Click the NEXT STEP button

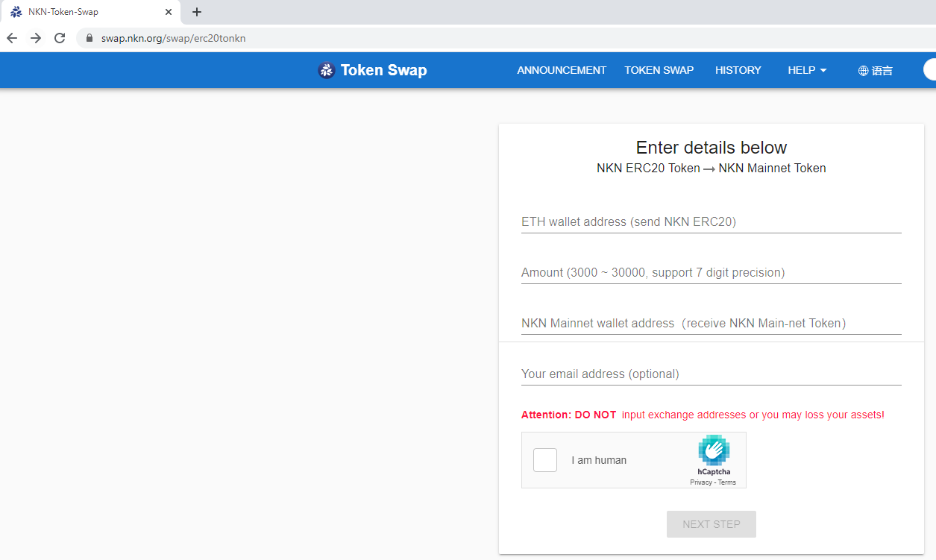[x=712, y=524]
